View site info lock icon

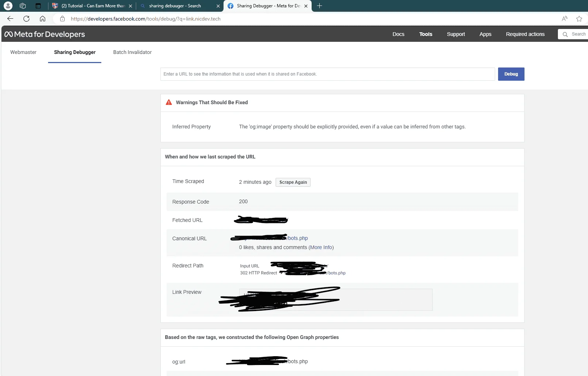coord(62,19)
